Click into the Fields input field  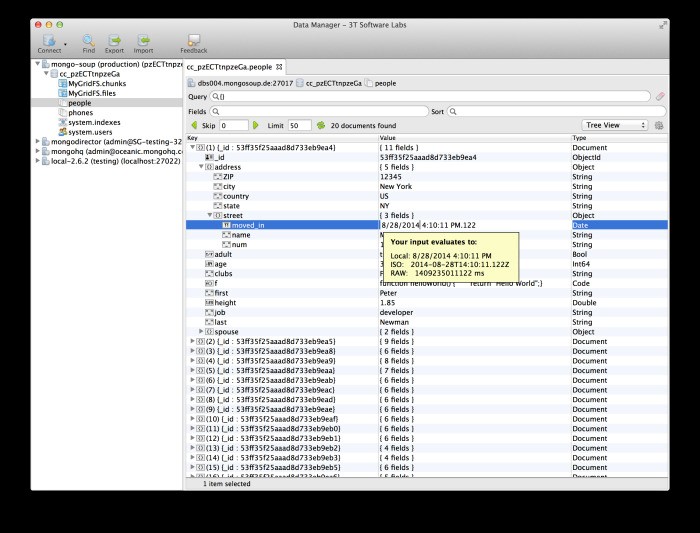pyautogui.click(x=319, y=112)
